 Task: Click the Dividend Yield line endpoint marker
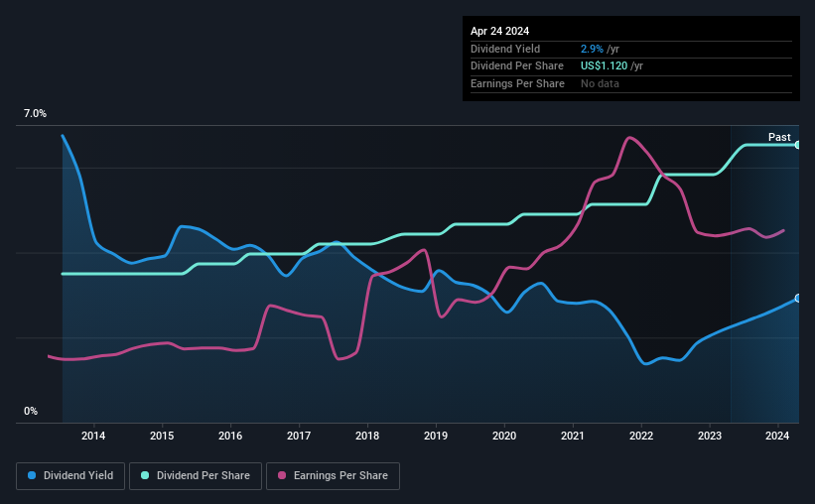pos(798,299)
